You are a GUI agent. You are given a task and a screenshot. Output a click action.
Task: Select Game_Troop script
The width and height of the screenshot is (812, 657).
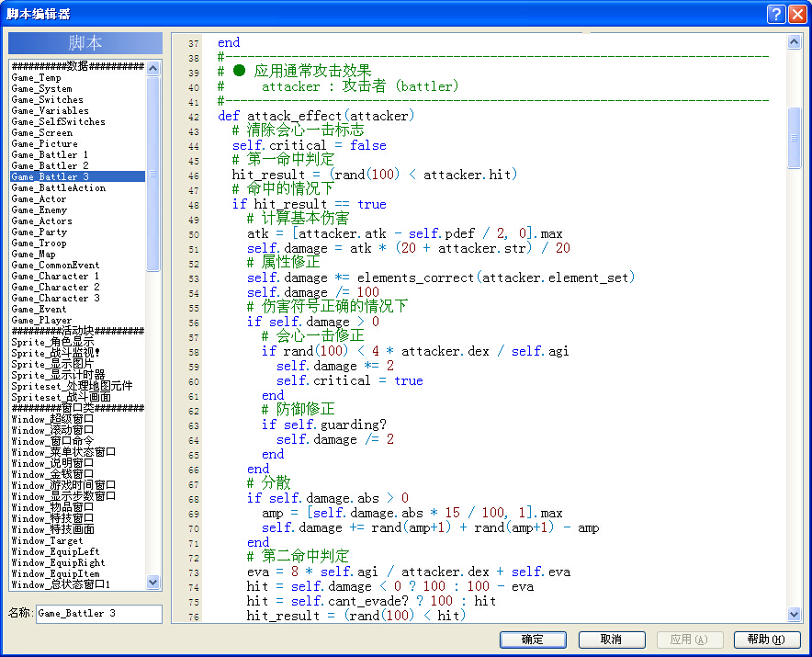point(78,243)
